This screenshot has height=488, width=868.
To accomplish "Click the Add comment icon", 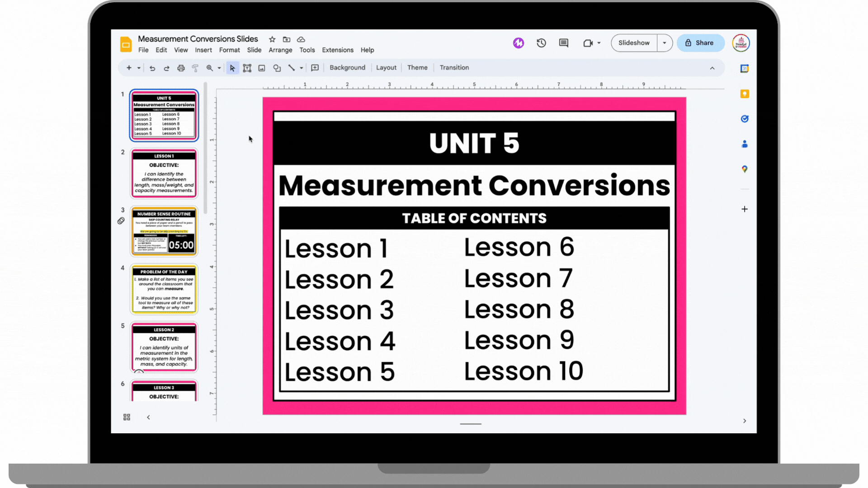I will (x=315, y=68).
